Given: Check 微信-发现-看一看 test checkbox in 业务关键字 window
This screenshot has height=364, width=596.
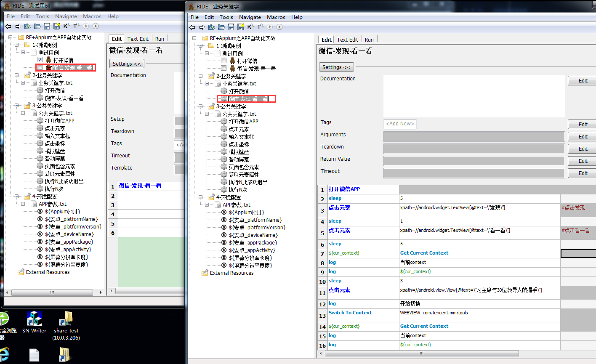Looking at the screenshot, I should tap(224, 68).
